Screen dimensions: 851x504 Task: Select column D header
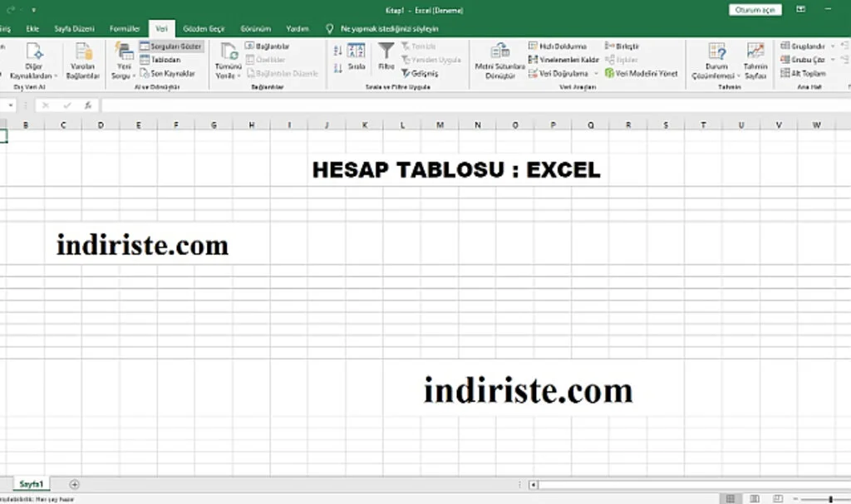101,125
